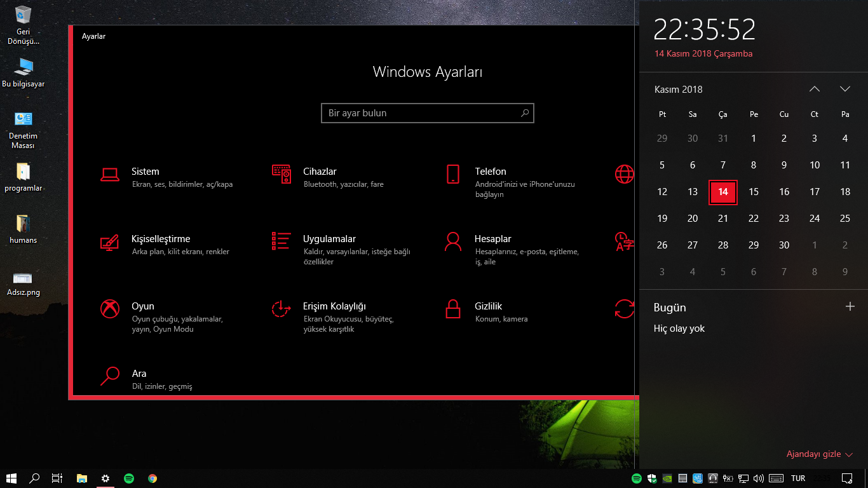Open Oyun gaming settings
The image size is (868, 488).
pyautogui.click(x=163, y=317)
